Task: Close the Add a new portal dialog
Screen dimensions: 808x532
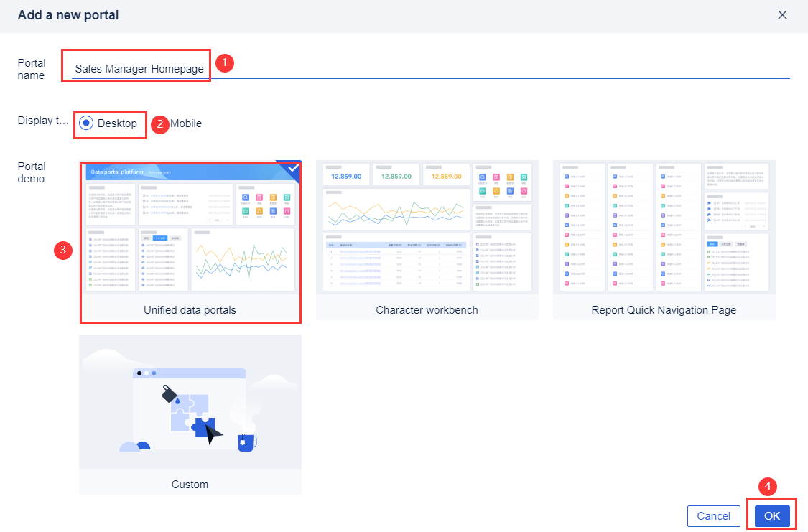Action: (781, 15)
